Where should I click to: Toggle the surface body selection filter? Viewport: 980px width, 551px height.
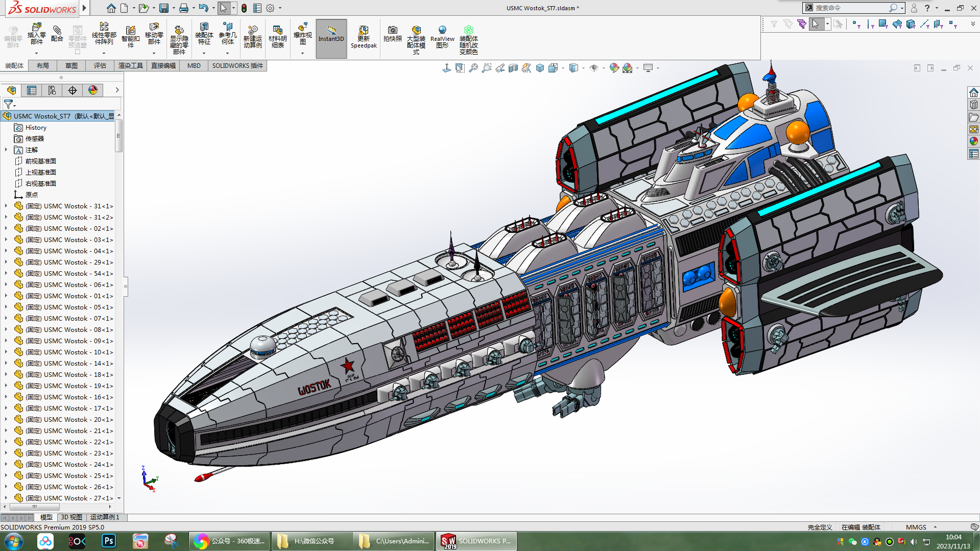[897, 24]
